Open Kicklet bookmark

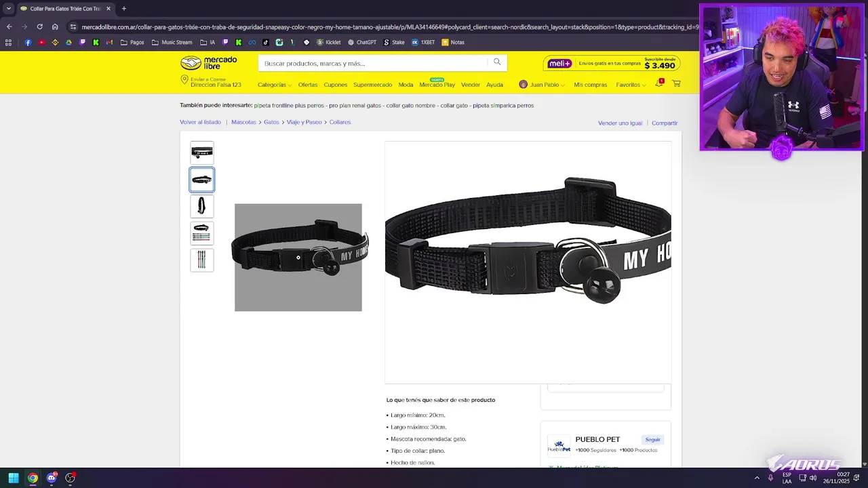(x=328, y=42)
